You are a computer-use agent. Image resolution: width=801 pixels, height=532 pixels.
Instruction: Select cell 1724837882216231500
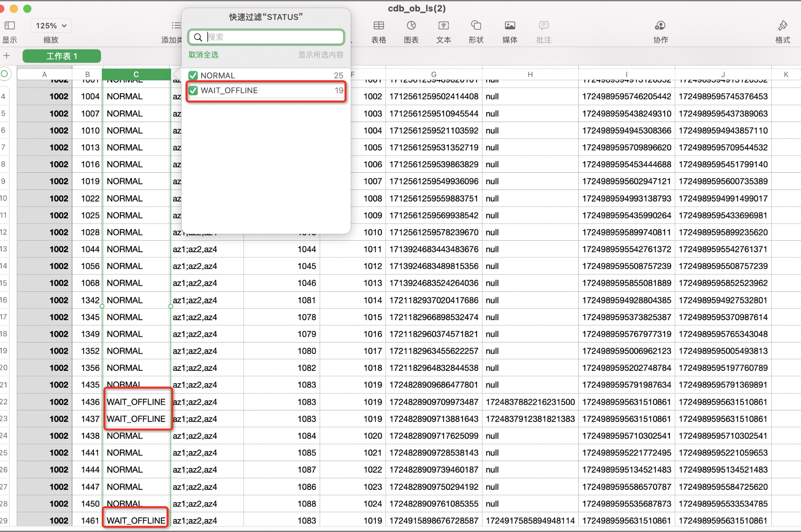pos(530,402)
